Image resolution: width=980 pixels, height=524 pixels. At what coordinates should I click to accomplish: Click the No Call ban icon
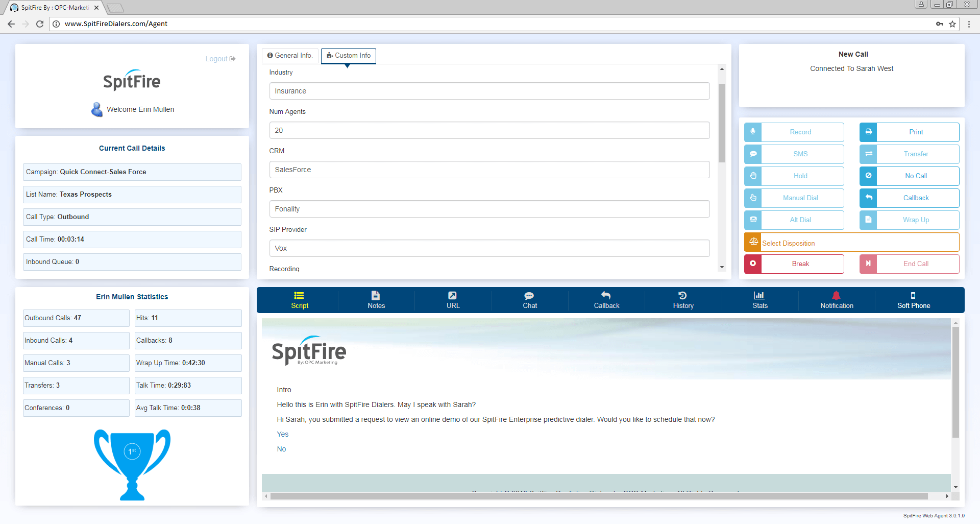click(868, 176)
